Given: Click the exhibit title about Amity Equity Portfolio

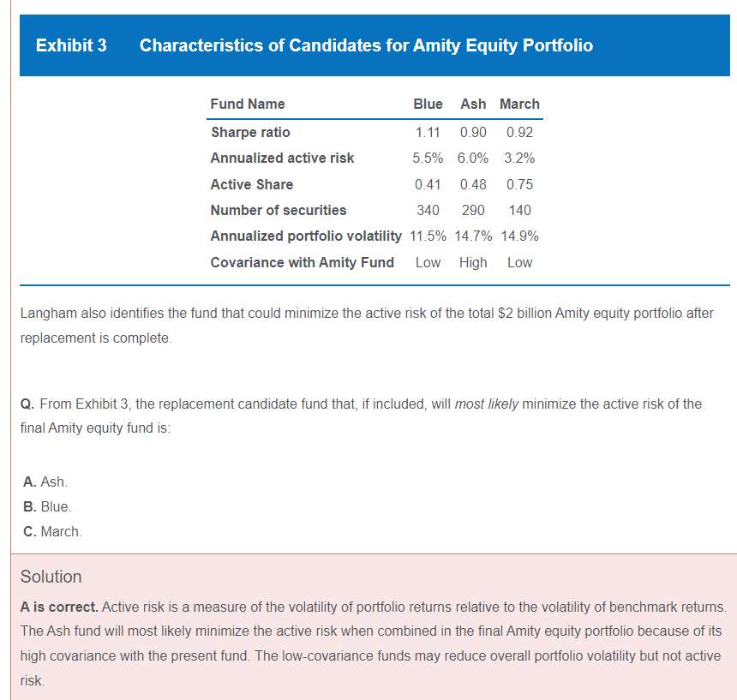Looking at the screenshot, I should tap(366, 45).
